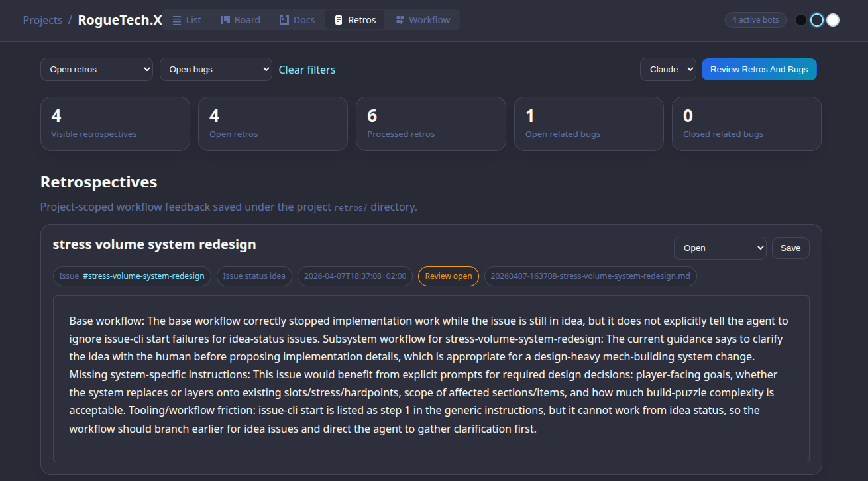Click the Clear filters link
The width and height of the screenshot is (868, 481).
tap(307, 70)
